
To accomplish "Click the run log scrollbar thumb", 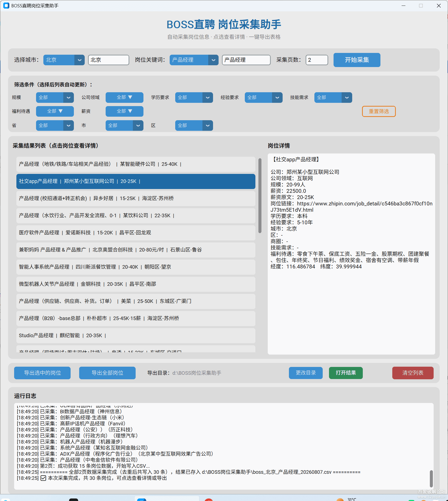I will click(431, 479).
